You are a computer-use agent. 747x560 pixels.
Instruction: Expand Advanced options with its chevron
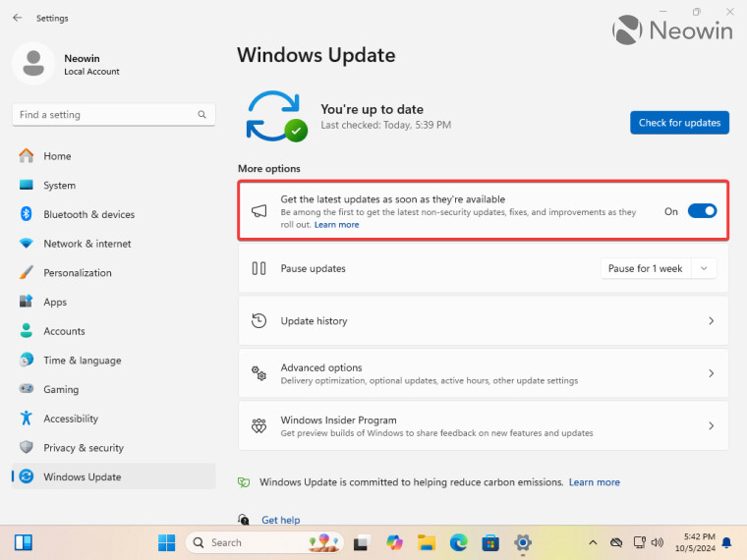click(x=711, y=373)
